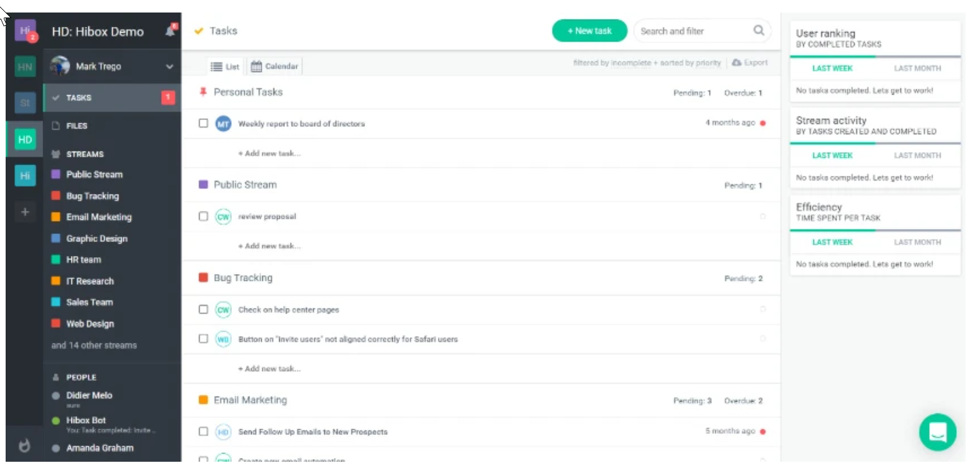Switch to the St workspace tile
980x473 pixels.
[x=25, y=103]
